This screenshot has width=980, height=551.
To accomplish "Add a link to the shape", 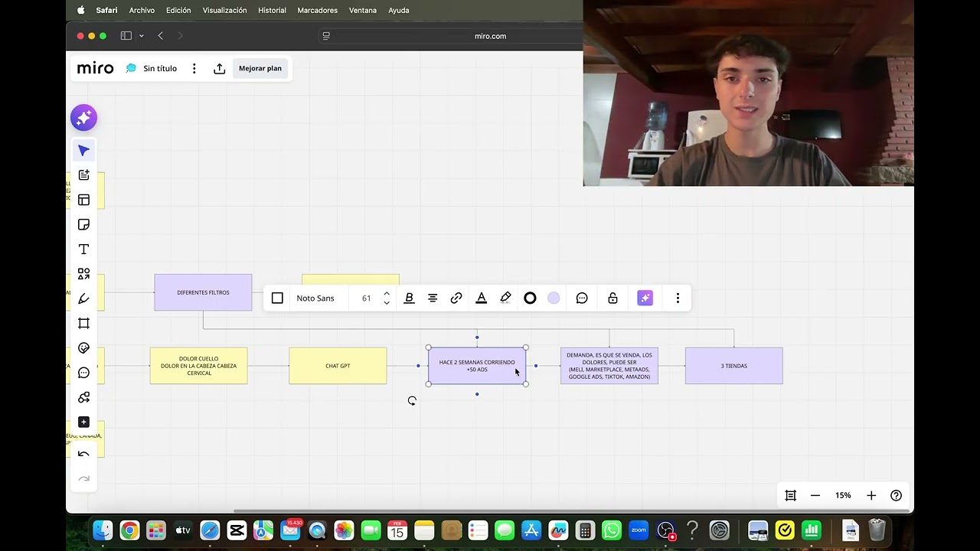I will point(456,298).
